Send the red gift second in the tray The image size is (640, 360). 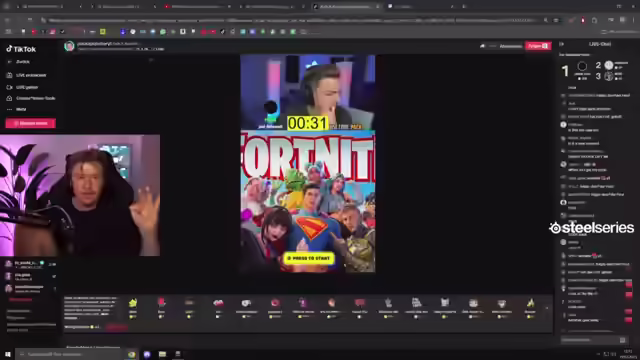click(161, 307)
